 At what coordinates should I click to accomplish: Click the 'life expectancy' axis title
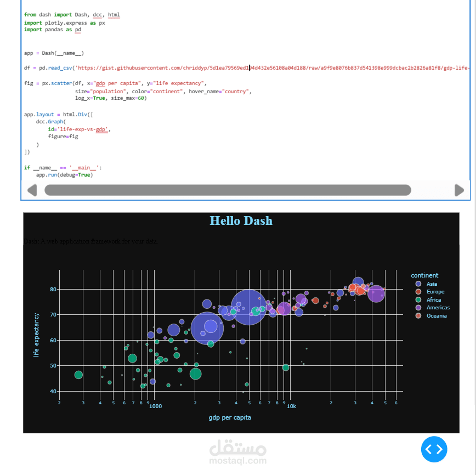pos(36,335)
